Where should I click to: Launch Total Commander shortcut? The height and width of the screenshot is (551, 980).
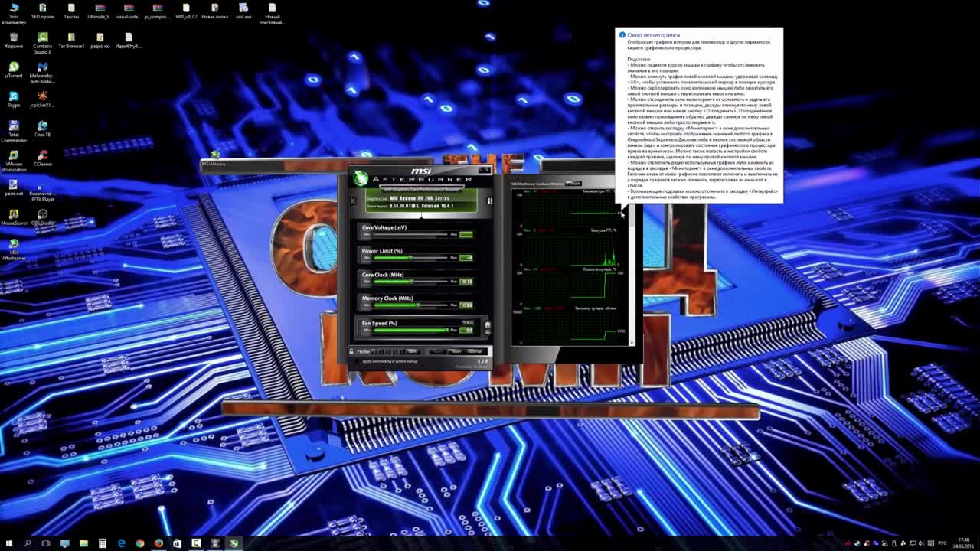pyautogui.click(x=14, y=131)
